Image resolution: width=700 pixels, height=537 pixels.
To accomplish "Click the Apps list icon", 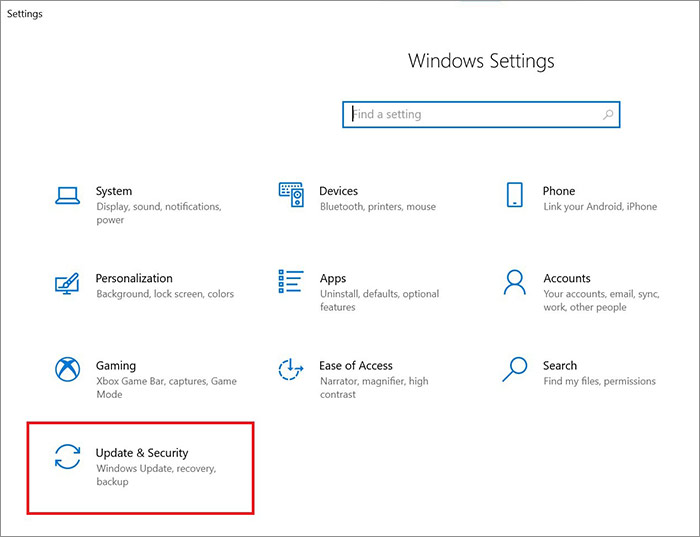I will coord(291,281).
